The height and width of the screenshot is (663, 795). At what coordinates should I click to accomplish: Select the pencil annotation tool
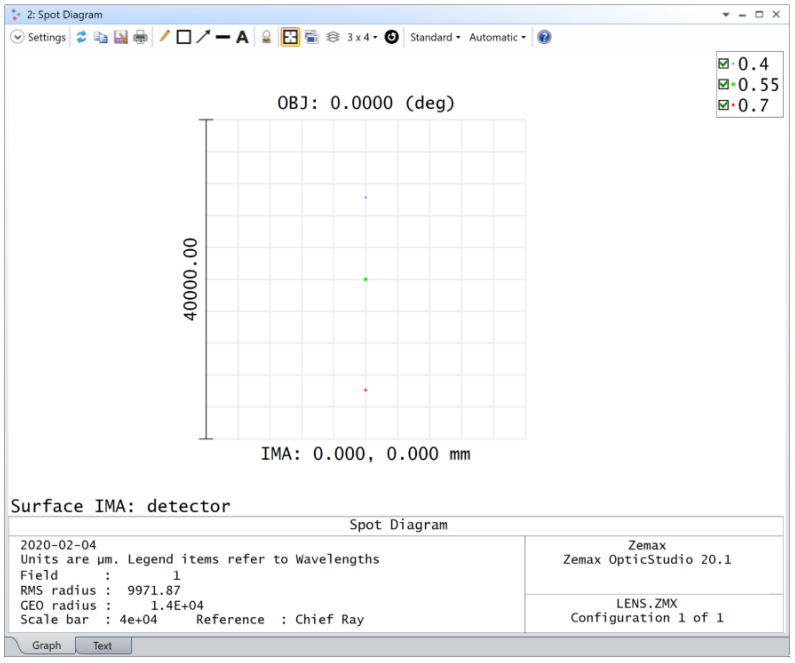coord(164,37)
